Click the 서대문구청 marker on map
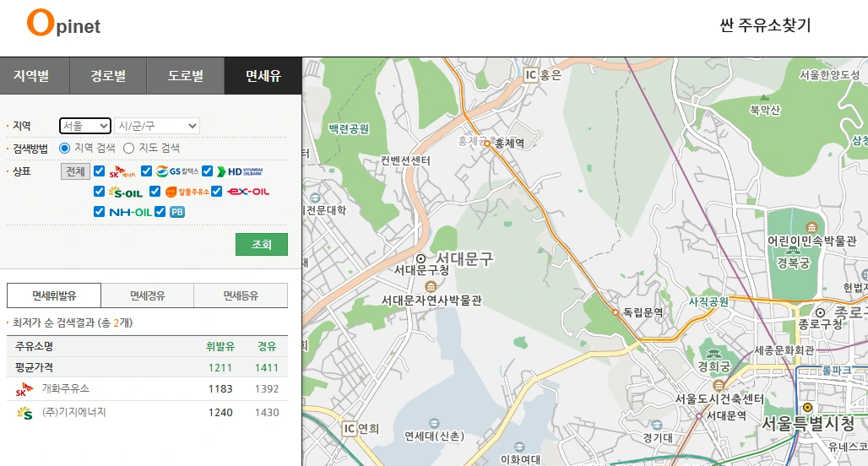Viewport: 868px width, 466px height. pyautogui.click(x=420, y=258)
